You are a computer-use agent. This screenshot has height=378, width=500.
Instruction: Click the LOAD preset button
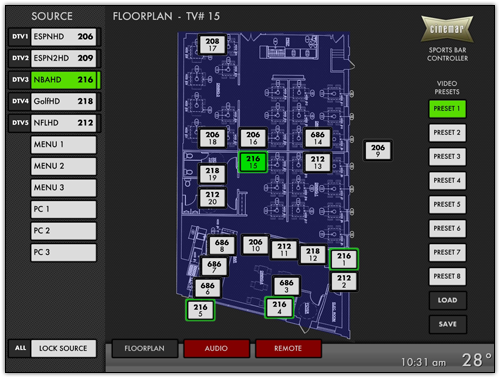447,300
